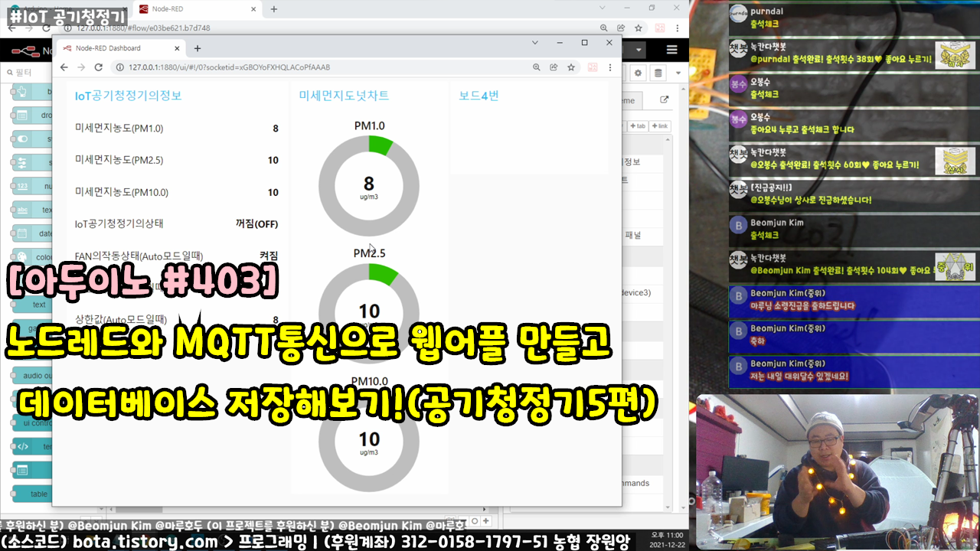Open dashboard in new window icon
The image size is (980, 551).
tap(664, 100)
